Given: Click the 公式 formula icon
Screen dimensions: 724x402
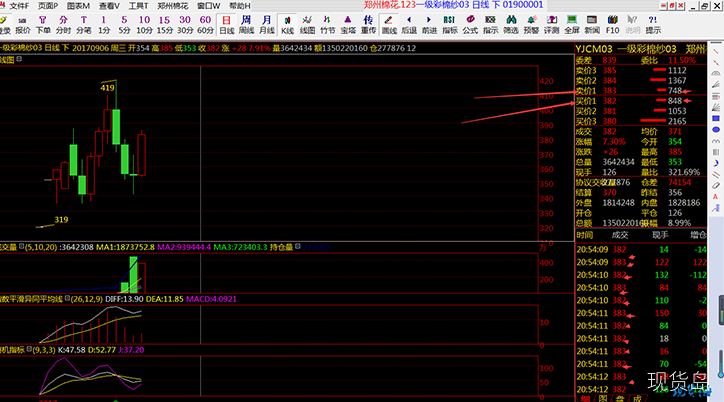Looking at the screenshot, I should (x=470, y=24).
